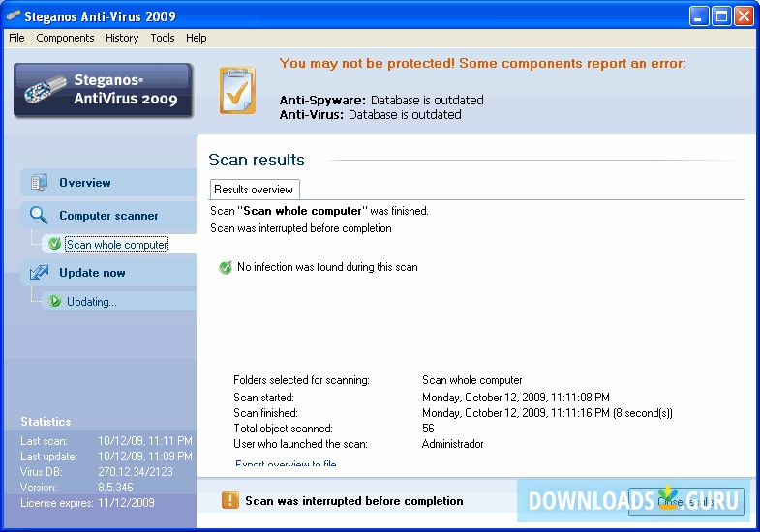This screenshot has height=532, width=760.
Task: Click the Anti-Virus database outdated message
Action: coord(370,115)
